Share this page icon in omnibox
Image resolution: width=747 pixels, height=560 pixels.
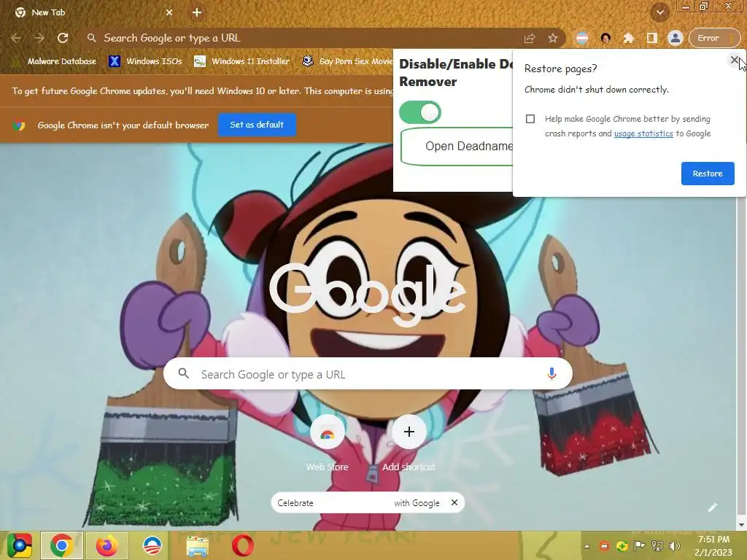pos(530,38)
